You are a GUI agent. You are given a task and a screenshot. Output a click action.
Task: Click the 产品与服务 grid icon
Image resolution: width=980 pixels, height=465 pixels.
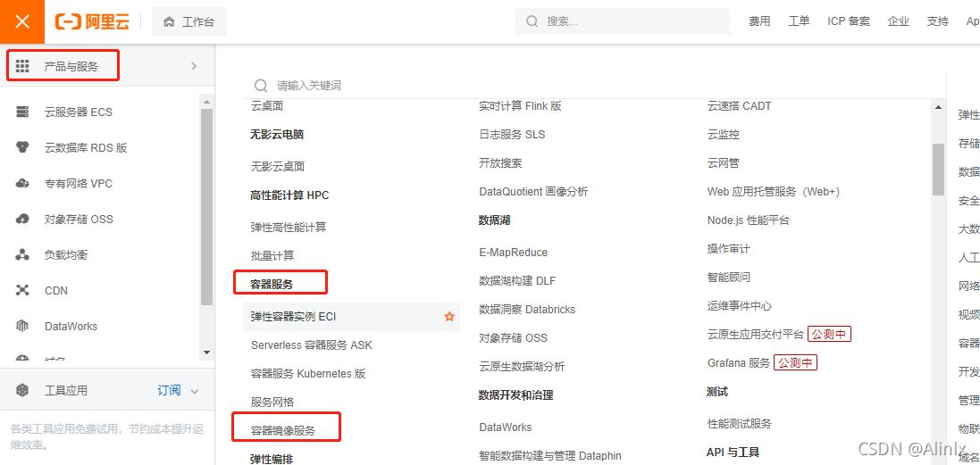[x=22, y=66]
